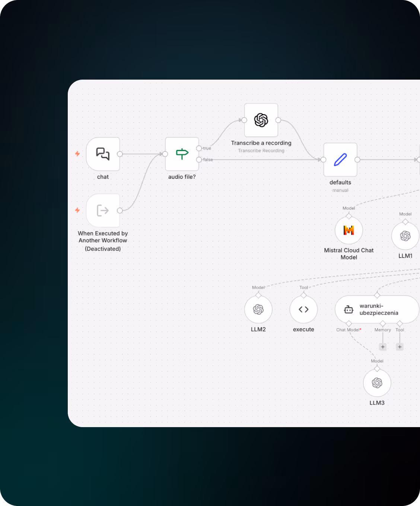Viewport: 420px width, 506px height.
Task: Open the LLM2 OpenAI model node
Action: pos(258,309)
